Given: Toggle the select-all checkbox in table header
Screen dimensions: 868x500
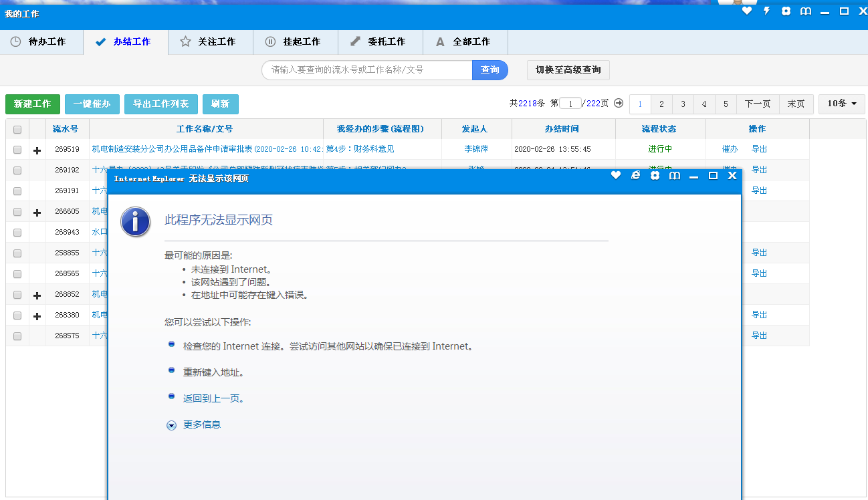Looking at the screenshot, I should coord(17,129).
